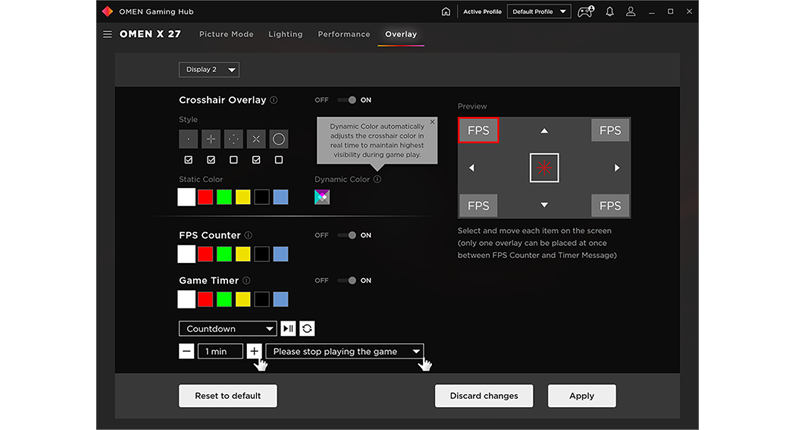Switch to the Picture Mode tab

pos(226,34)
